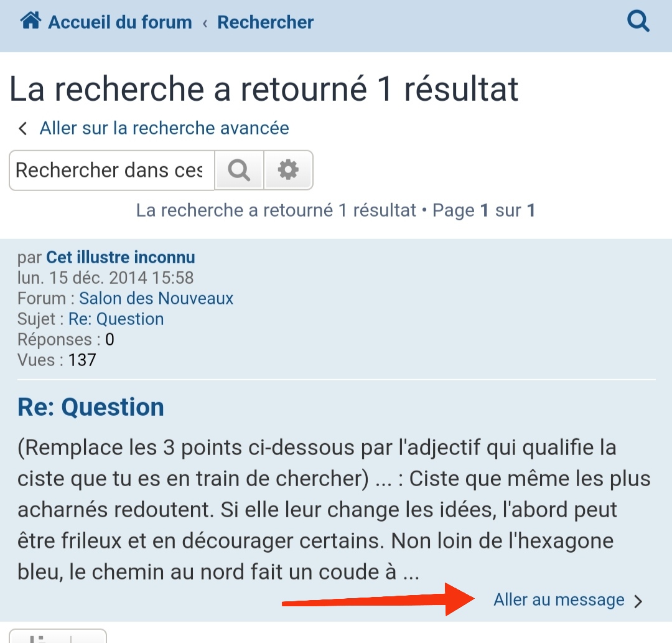Click the breadcrumb separator arrow before Rechercher
Image resolution: width=672 pixels, height=643 pixels.
click(205, 23)
